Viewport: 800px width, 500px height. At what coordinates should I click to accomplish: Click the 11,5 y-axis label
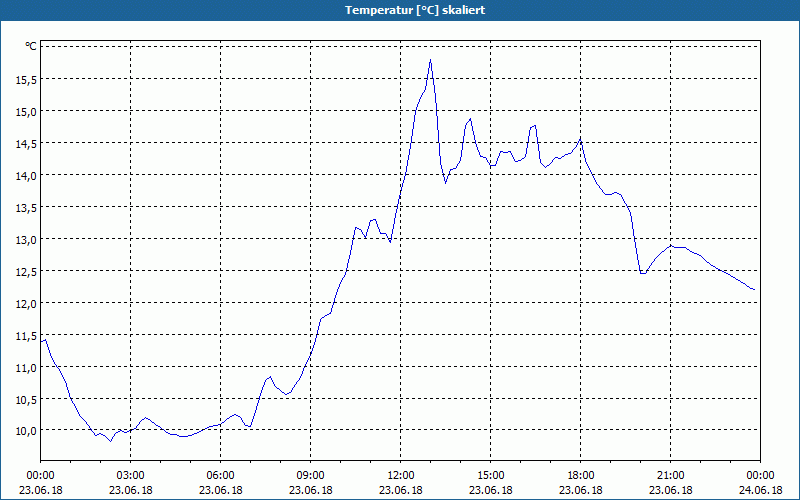[x=26, y=335]
